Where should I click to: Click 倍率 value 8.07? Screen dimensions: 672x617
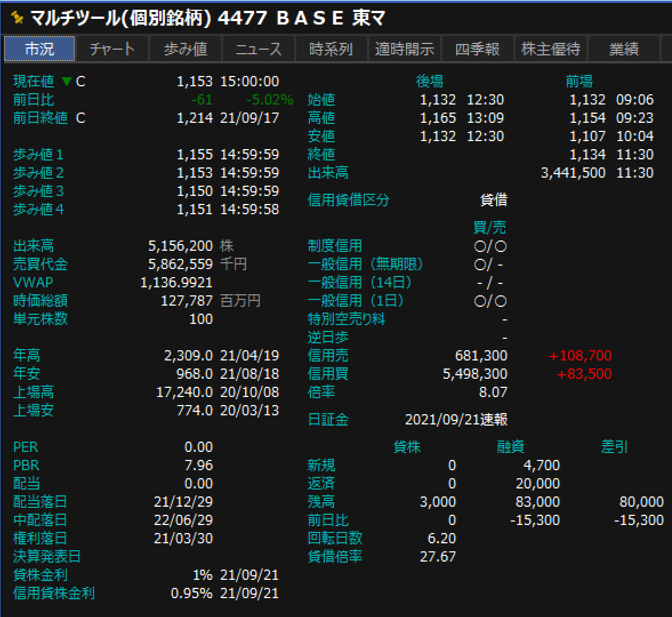[x=493, y=392]
